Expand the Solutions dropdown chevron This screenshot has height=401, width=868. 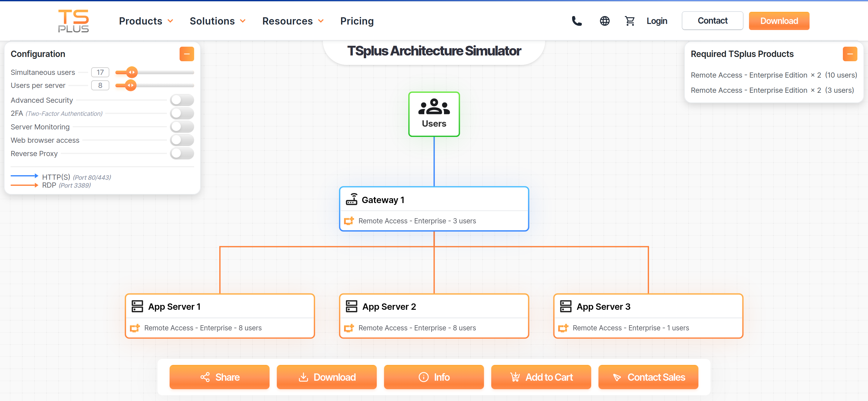point(243,21)
